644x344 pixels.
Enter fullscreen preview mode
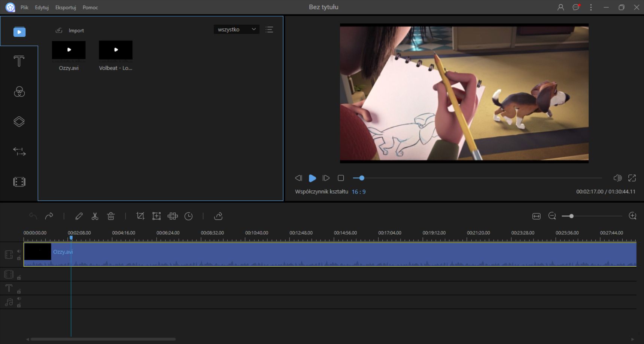tap(632, 178)
